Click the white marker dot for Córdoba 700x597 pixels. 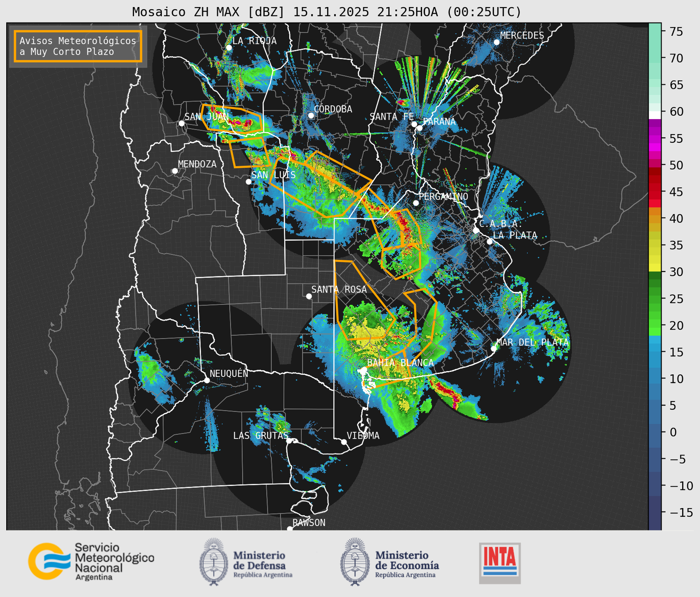pos(311,115)
